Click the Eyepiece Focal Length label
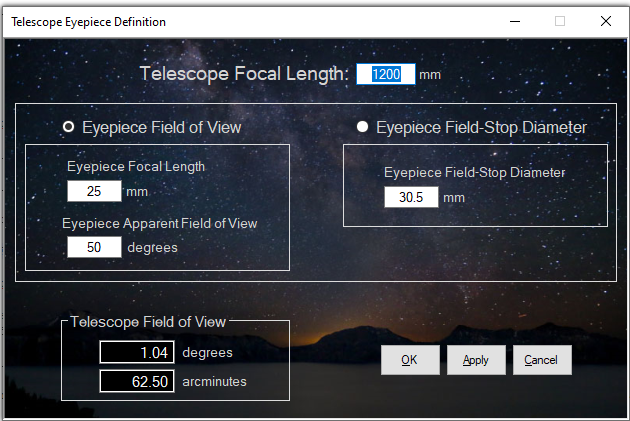Image resolution: width=630 pixels, height=421 pixels. pos(136,167)
